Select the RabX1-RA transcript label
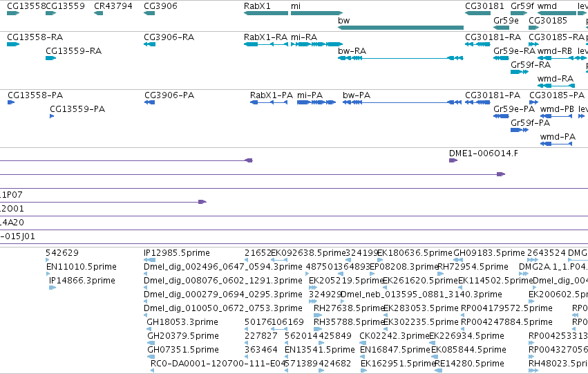This screenshot has height=374, width=588. click(x=265, y=37)
